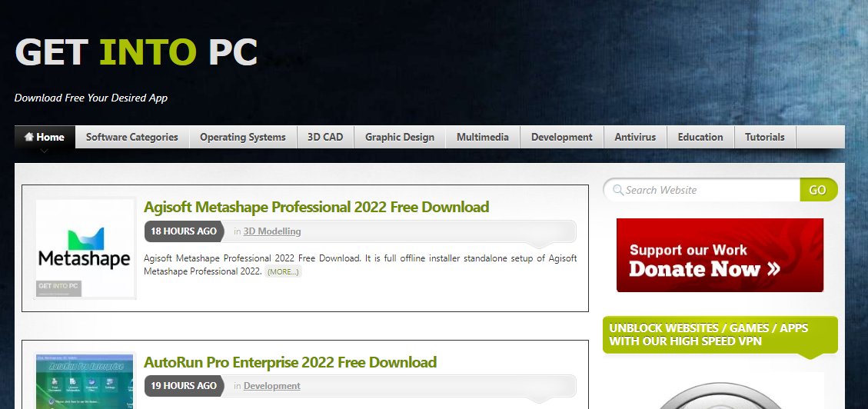
Task: Open the Software Categories menu
Action: 131,138
